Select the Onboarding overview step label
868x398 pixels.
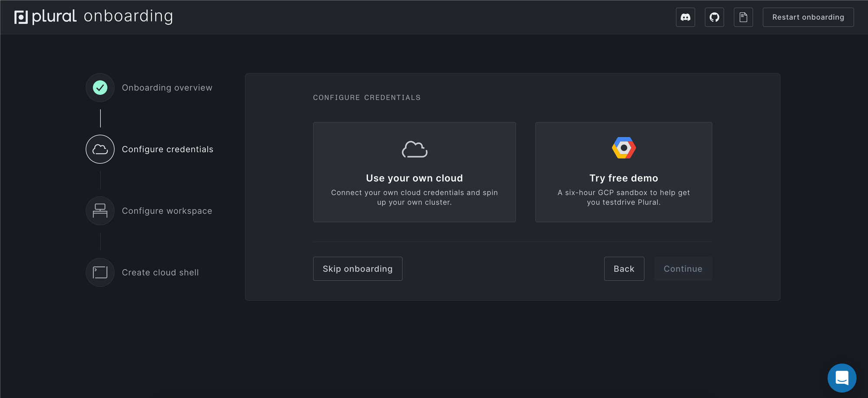[167, 88]
